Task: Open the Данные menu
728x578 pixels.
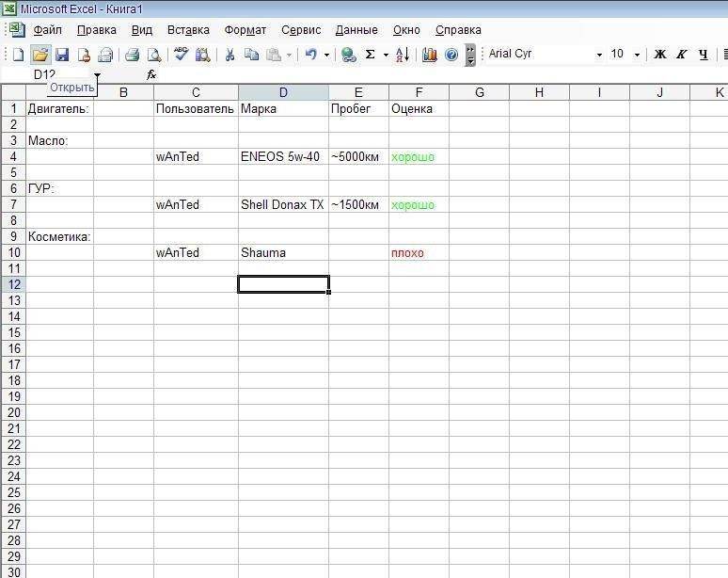Action: (x=356, y=30)
